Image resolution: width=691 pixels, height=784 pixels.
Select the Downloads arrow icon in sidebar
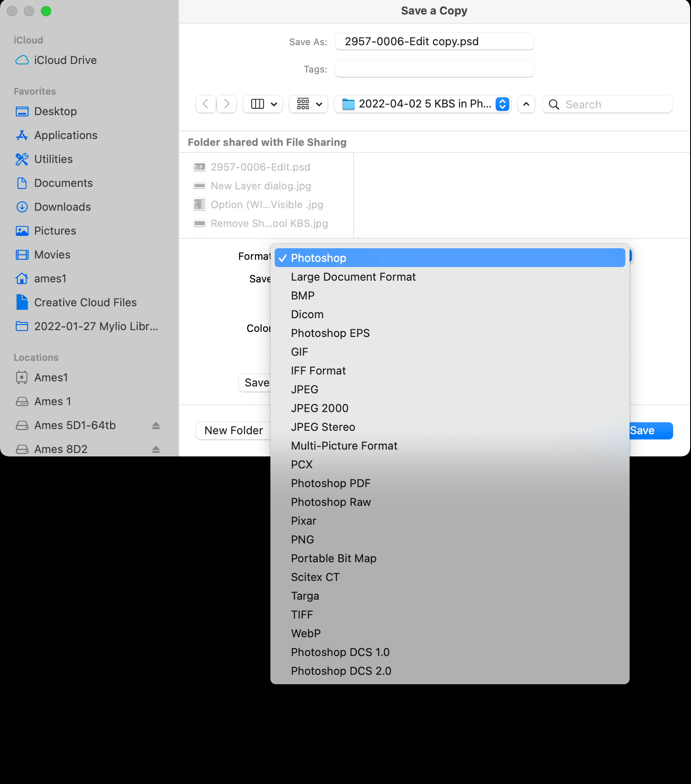(x=22, y=207)
